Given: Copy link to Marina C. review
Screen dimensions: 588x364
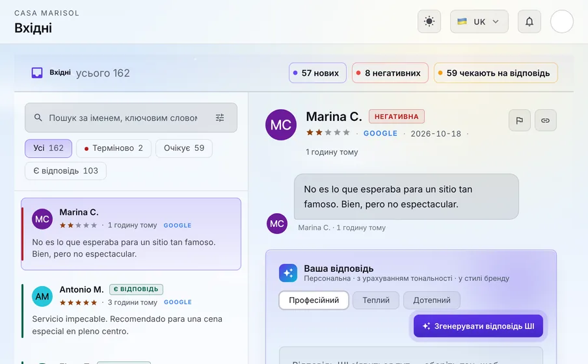Looking at the screenshot, I should click(545, 120).
